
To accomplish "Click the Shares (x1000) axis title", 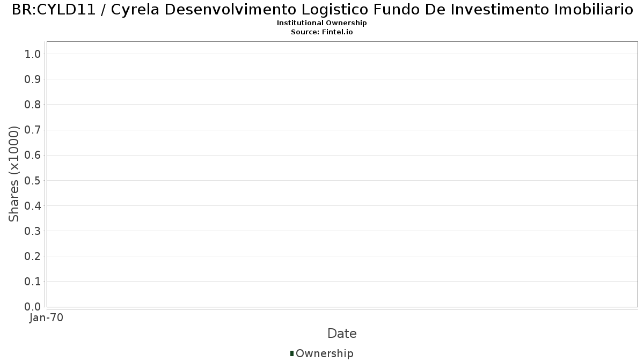I will [14, 174].
